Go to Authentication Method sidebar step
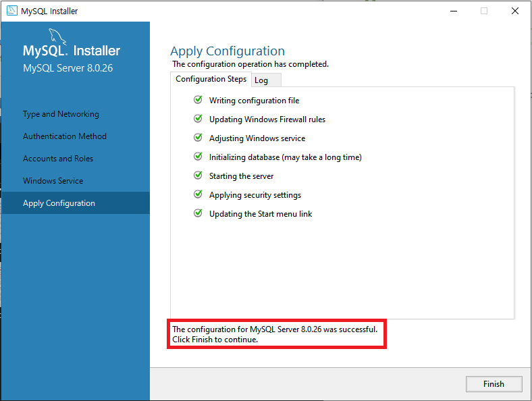 65,136
